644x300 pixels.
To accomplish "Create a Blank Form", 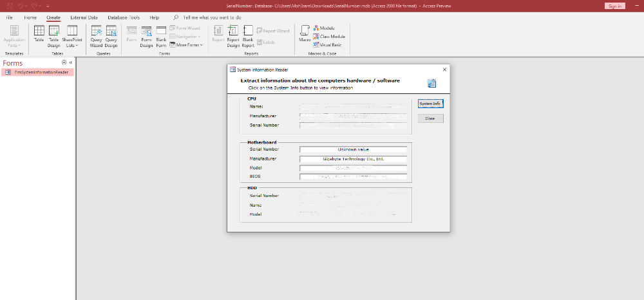I will (161, 36).
